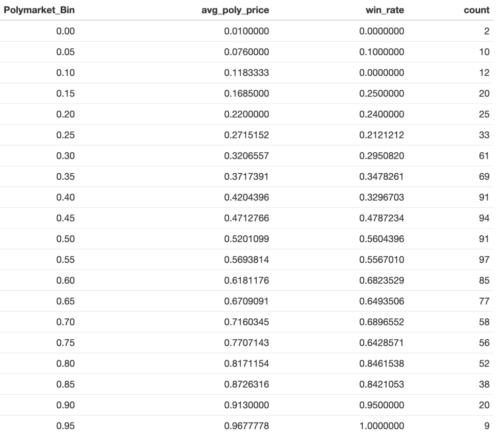Click the count cell showing 12
The image size is (504, 442).
coord(484,73)
